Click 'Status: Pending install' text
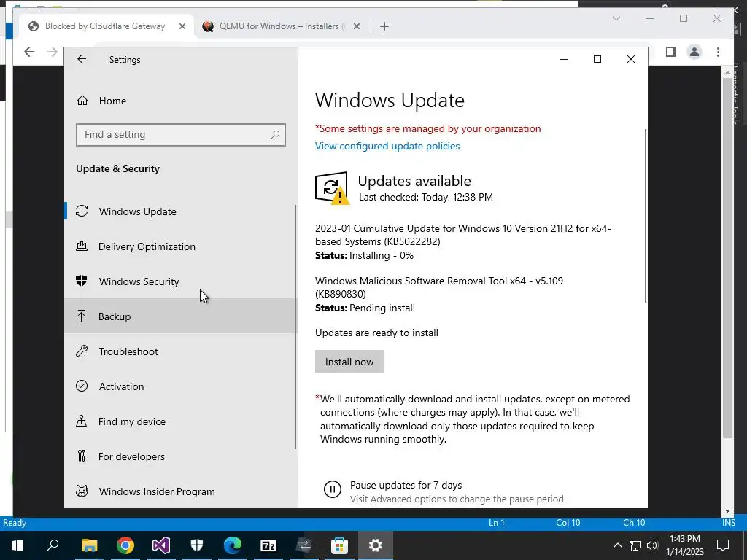747x560 pixels. coord(365,308)
